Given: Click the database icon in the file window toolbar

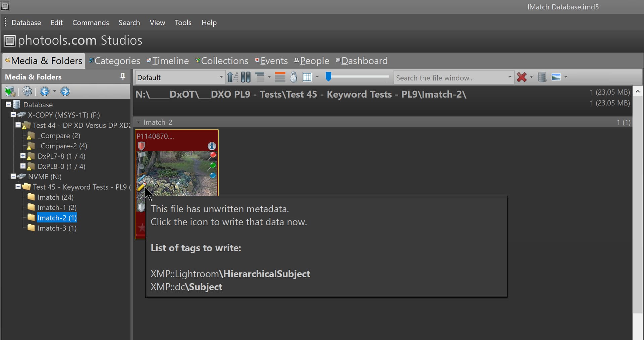Looking at the screenshot, I should coord(542,78).
